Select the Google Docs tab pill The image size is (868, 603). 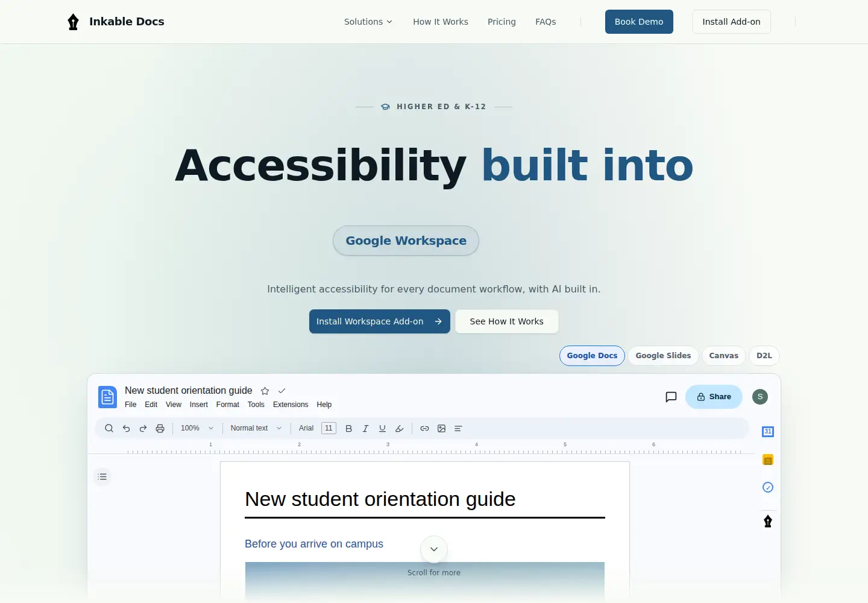pyautogui.click(x=592, y=356)
